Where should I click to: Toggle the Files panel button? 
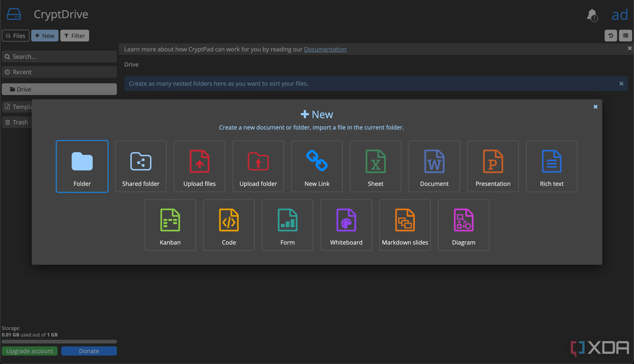pos(15,35)
